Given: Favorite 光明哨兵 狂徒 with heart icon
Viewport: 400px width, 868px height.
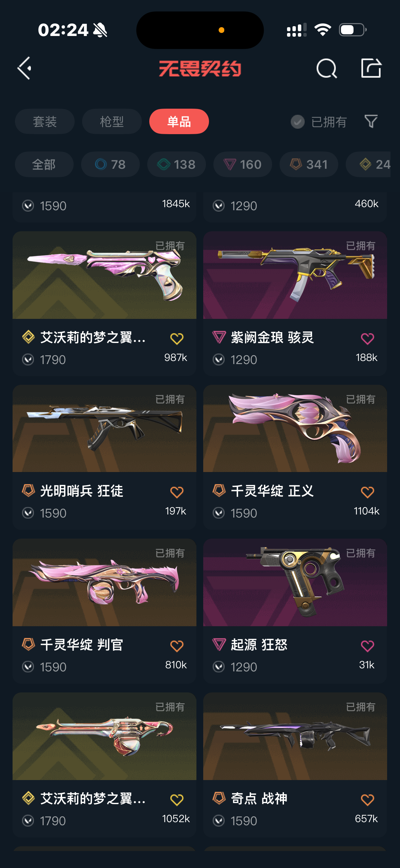Looking at the screenshot, I should 176,492.
